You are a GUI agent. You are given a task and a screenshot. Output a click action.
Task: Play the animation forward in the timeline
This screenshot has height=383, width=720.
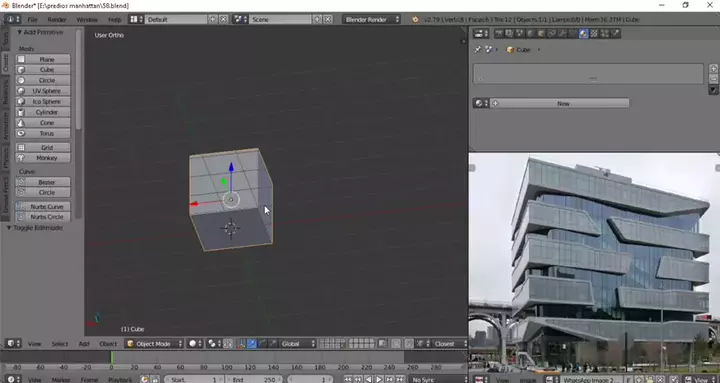[x=379, y=379]
